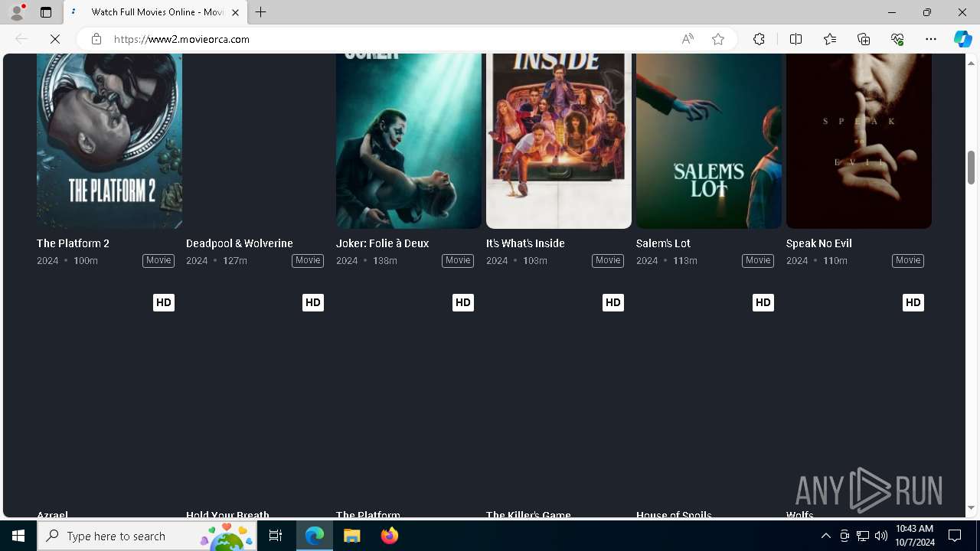This screenshot has width=980, height=551.
Task: Open the Copilot sidebar
Action: pyautogui.click(x=962, y=39)
